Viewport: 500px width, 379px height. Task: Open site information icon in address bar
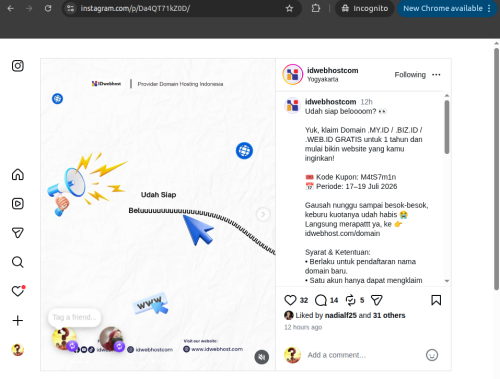click(70, 8)
